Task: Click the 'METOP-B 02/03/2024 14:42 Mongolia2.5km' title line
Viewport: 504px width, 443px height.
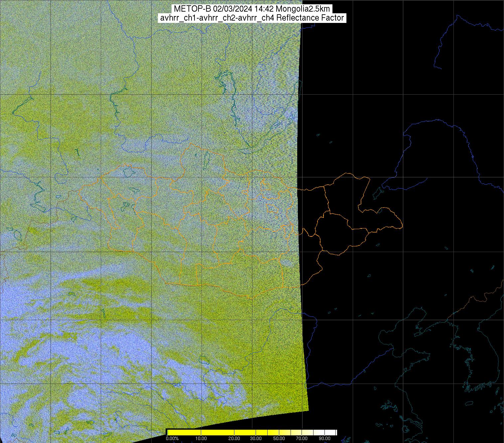Action: (x=252, y=9)
